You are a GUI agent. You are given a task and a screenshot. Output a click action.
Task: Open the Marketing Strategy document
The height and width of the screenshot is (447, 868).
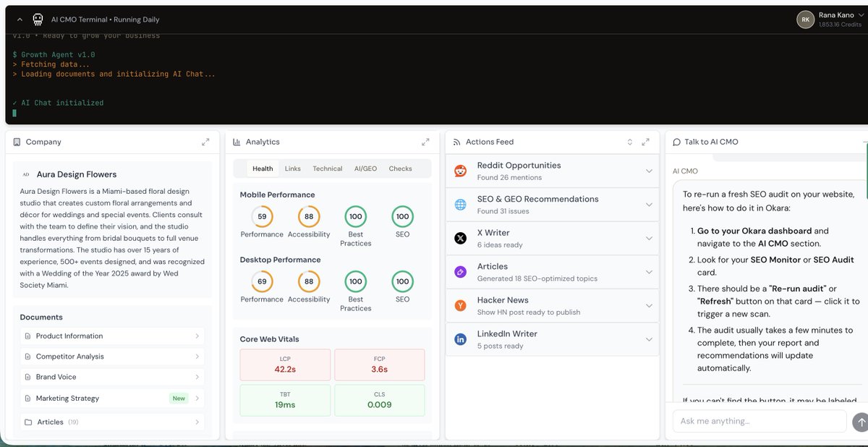pos(112,399)
